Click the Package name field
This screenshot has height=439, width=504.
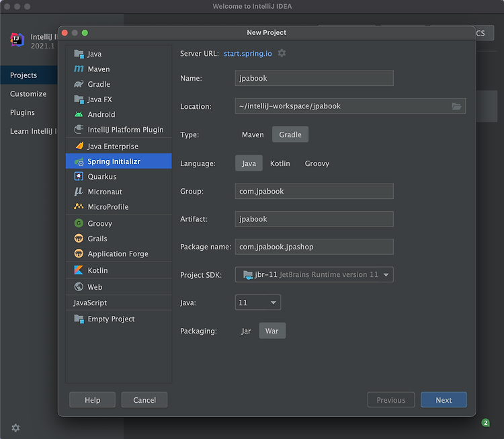[314, 247]
